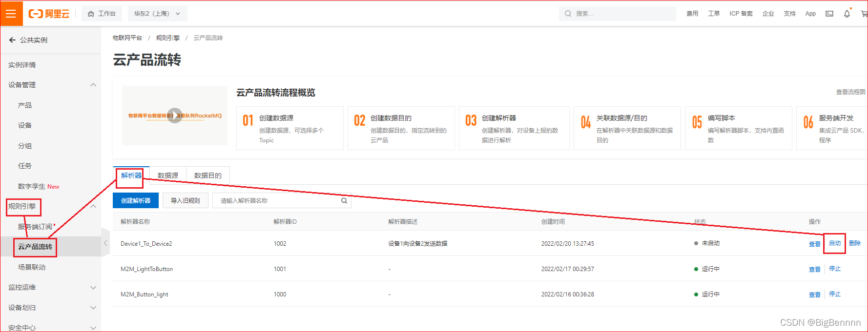
Task: Stop the M2M_Button_light parser
Action: point(835,294)
